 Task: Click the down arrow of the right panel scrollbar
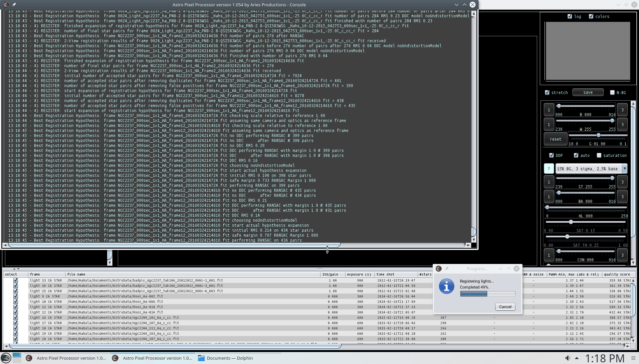[x=633, y=263]
